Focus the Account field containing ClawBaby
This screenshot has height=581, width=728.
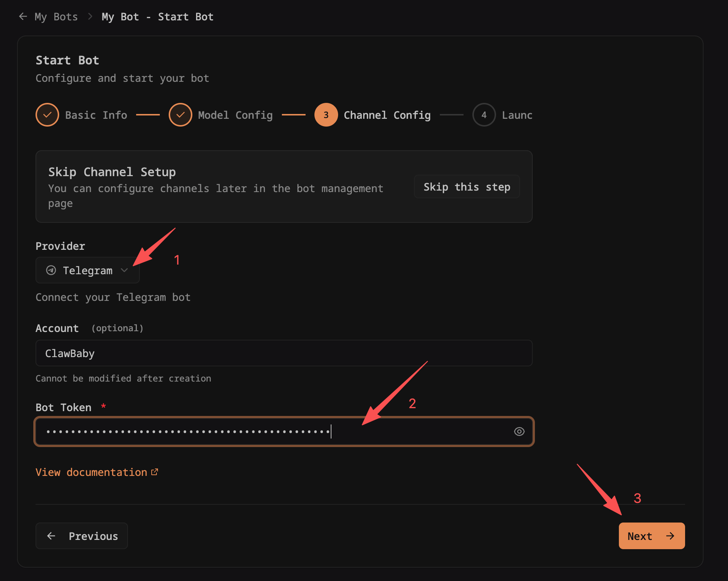pyautogui.click(x=284, y=353)
